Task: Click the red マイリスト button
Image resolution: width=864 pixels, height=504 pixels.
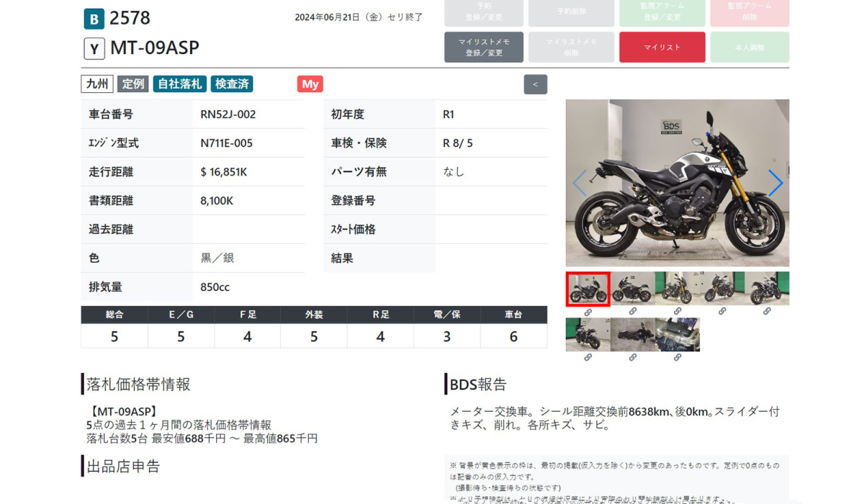Action: coord(662,47)
